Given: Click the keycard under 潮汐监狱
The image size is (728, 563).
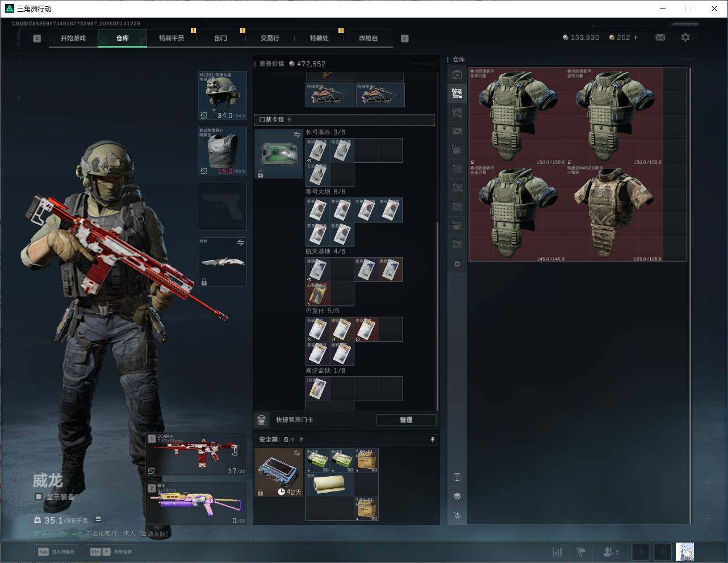Looking at the screenshot, I should click(318, 389).
